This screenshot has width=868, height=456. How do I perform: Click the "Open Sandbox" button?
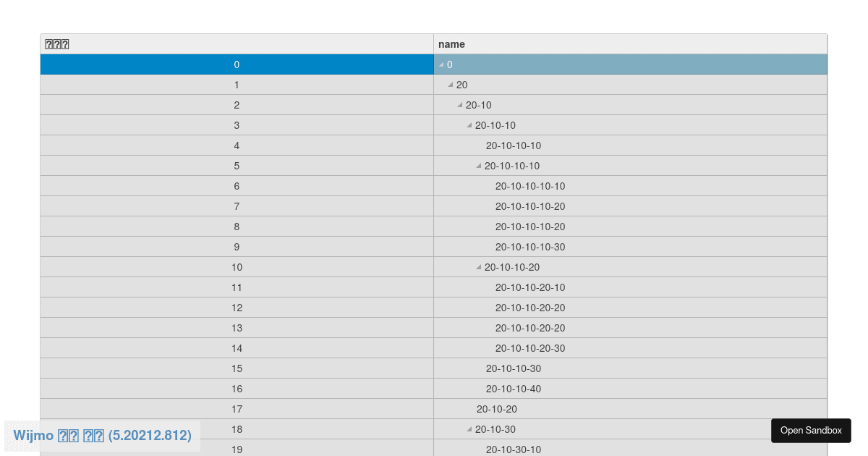click(x=811, y=430)
